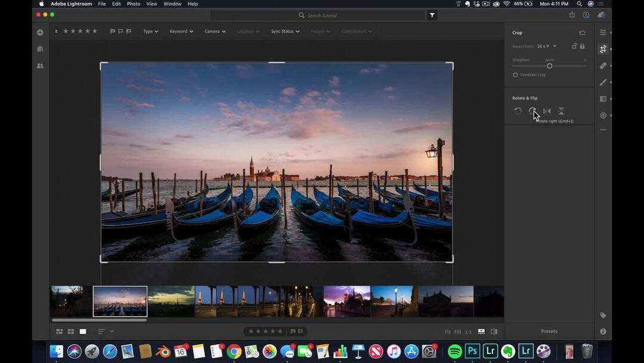Open the Edit sliders panel icon

coord(603,32)
